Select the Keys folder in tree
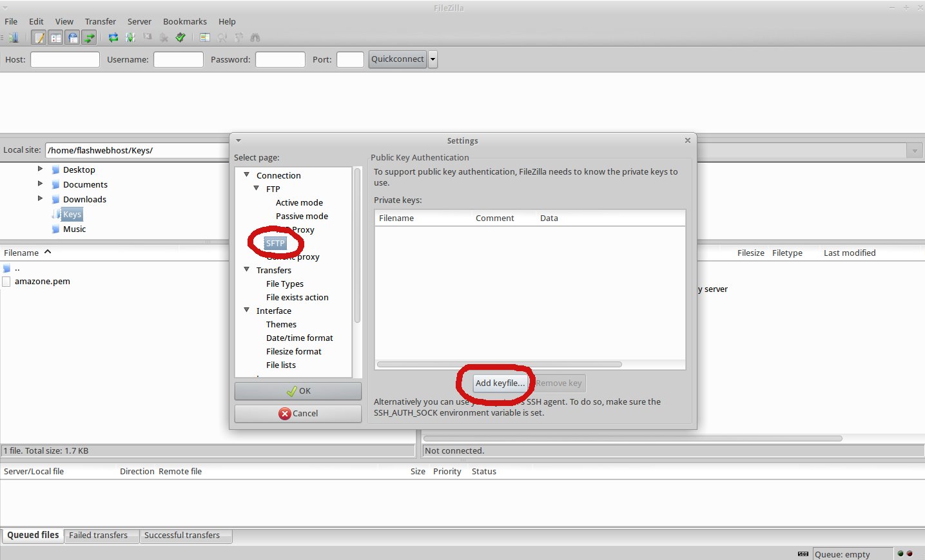Viewport: 925px width, 560px height. (72, 214)
